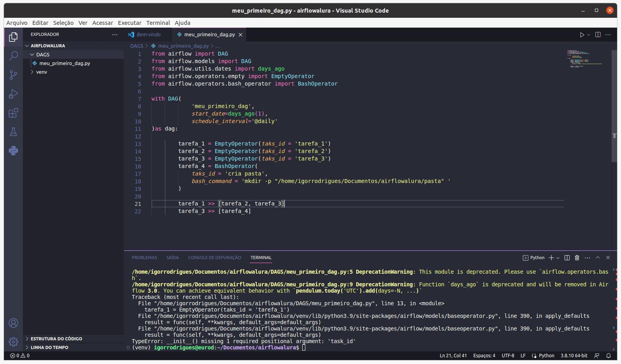Expand LINHA DO TEMPO section
This screenshot has height=364, width=621.
click(x=73, y=347)
